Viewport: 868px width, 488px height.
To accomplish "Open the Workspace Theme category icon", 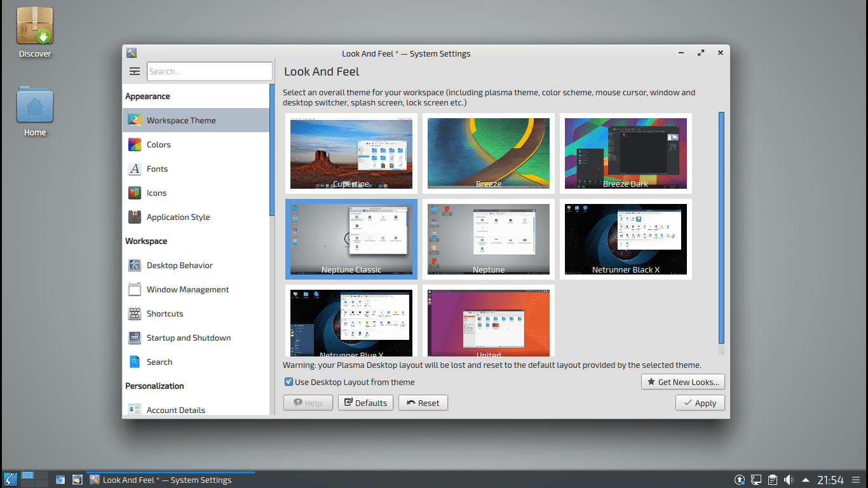I will (134, 120).
